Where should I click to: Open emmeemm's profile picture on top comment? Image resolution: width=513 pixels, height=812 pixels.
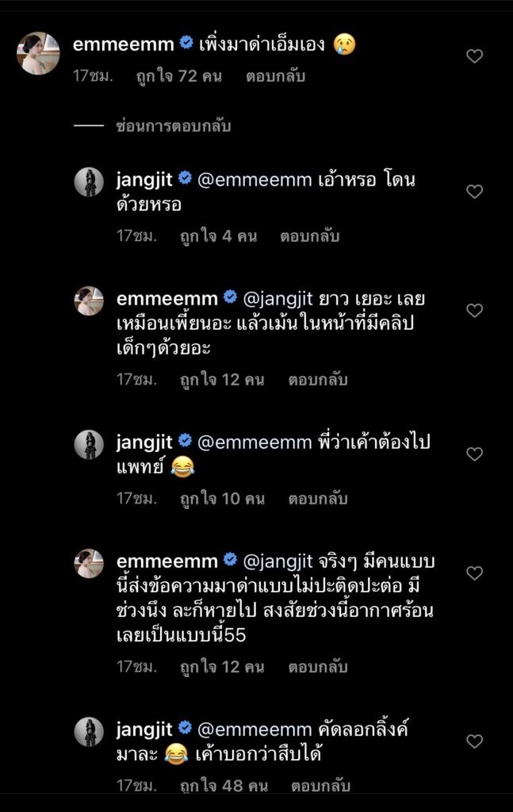click(38, 54)
